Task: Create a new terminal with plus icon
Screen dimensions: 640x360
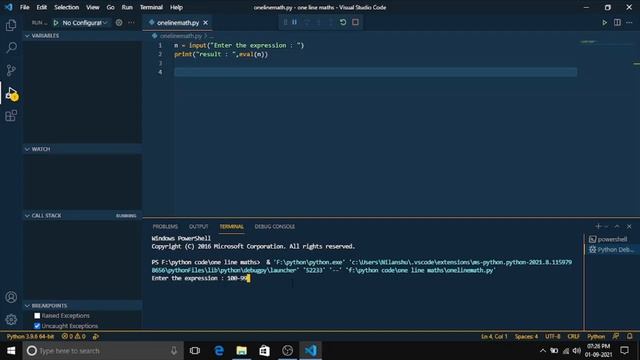Action: (598, 226)
